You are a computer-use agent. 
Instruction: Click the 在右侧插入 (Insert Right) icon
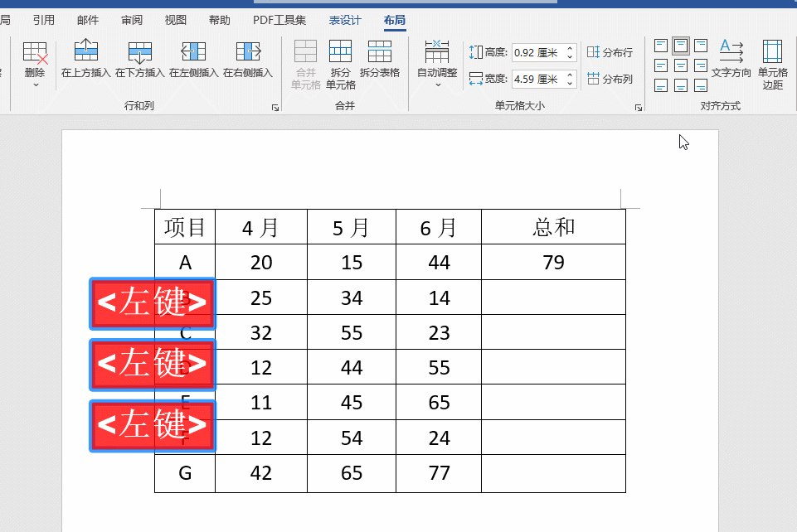(x=246, y=50)
